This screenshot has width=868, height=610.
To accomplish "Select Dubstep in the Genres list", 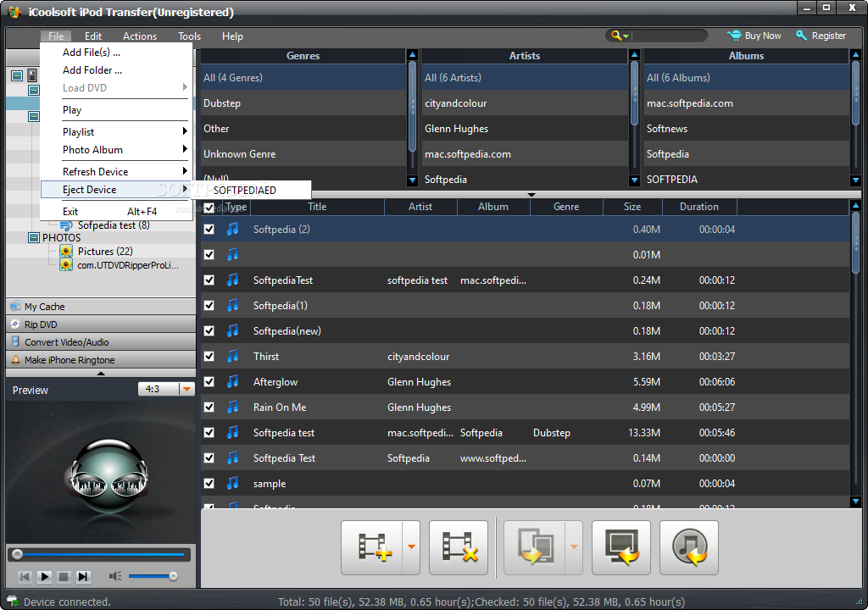I will tap(303, 103).
